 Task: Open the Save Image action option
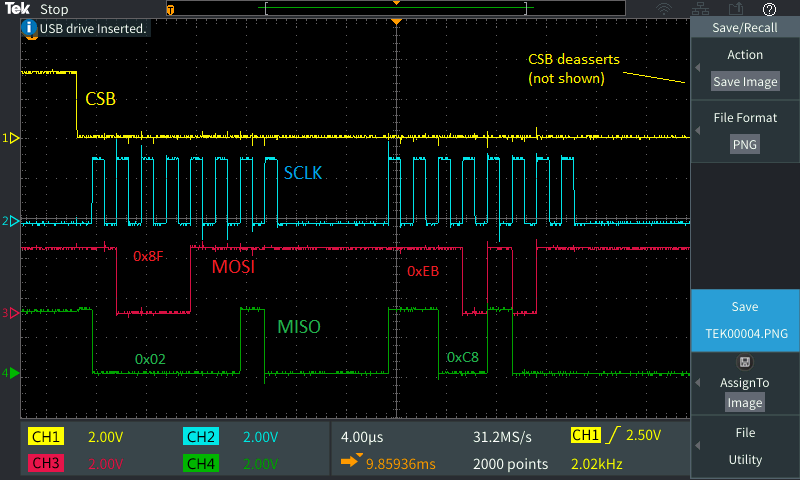745,82
